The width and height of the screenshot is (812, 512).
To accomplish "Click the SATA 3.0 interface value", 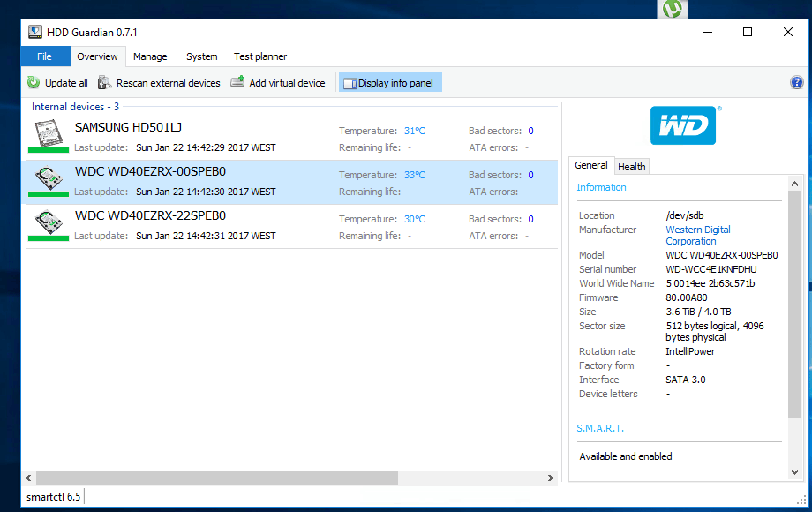I will tap(685, 380).
